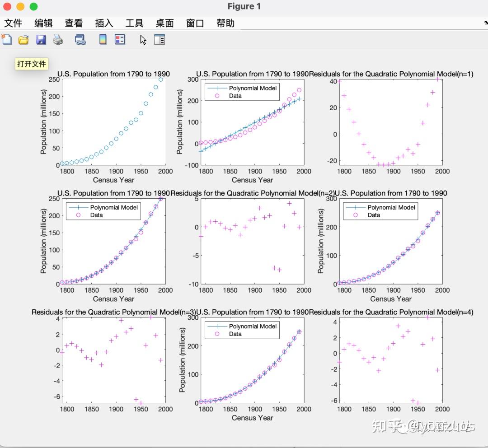Select the Edit Plot arrow tool
The width and height of the screenshot is (488, 448).
coord(143,40)
